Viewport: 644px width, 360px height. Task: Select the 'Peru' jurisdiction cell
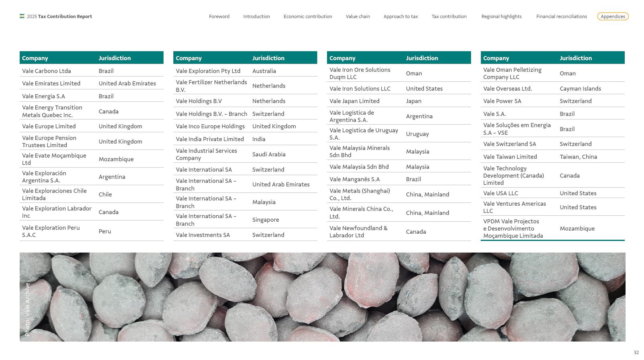[105, 231]
